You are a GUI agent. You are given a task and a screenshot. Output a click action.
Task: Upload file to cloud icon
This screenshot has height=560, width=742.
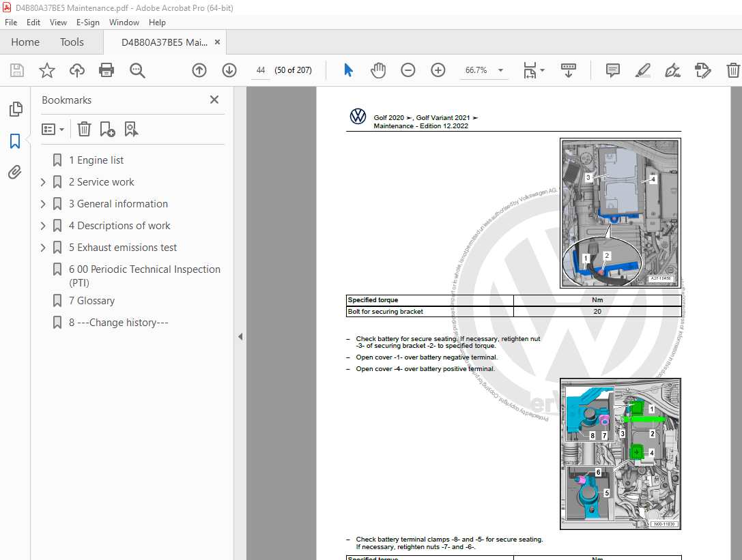click(x=77, y=70)
